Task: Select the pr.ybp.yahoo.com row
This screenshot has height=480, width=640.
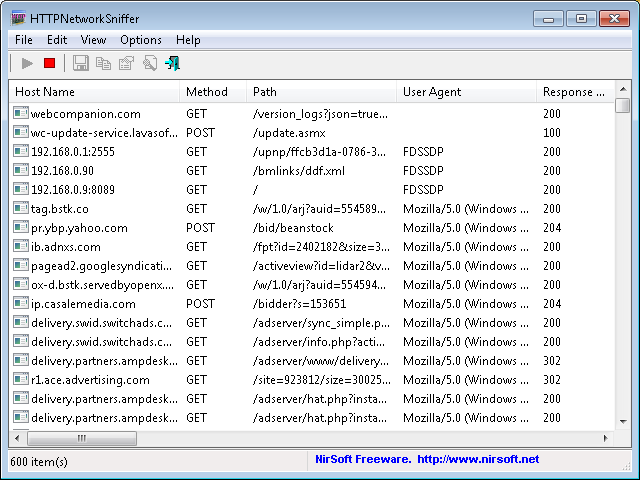Action: coord(312,228)
